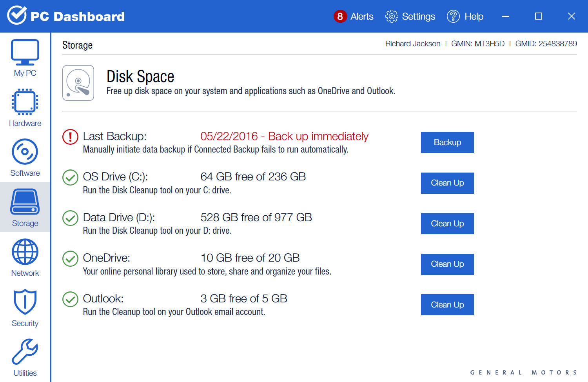Open the Security shield icon
This screenshot has height=382, width=588.
click(x=25, y=302)
